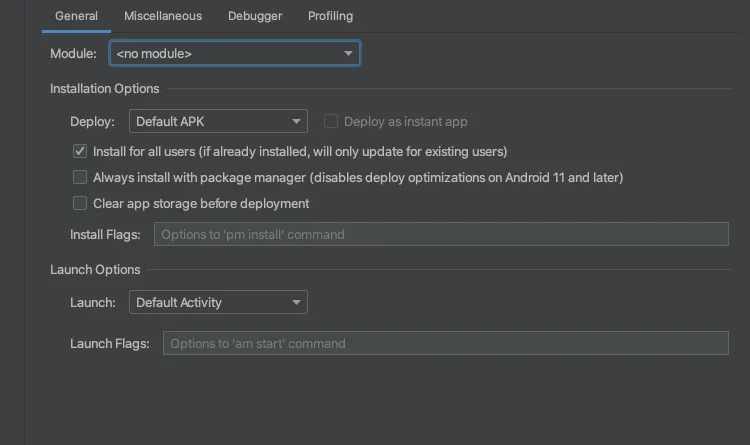
Task: Click the Module dropdown arrow
Action: [348, 53]
